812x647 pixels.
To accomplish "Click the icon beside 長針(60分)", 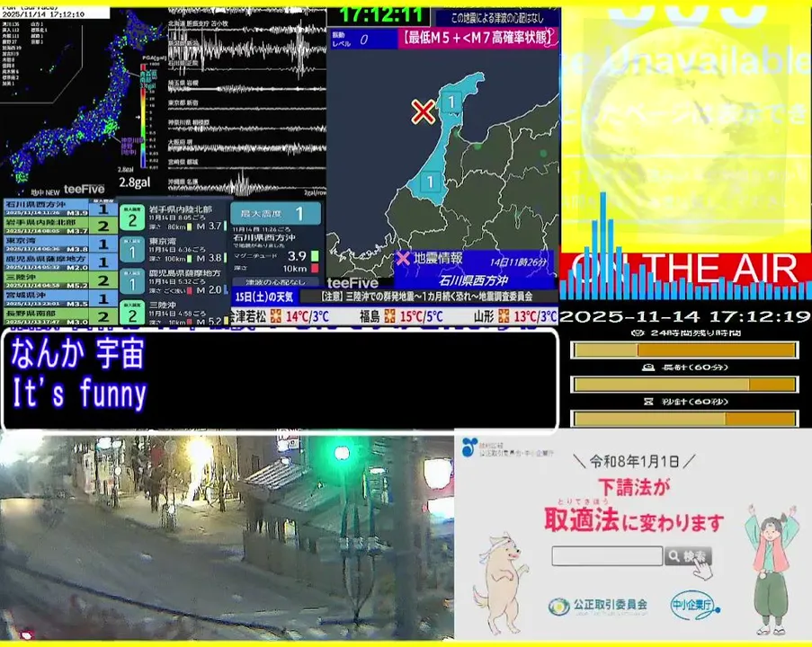I will click(648, 367).
